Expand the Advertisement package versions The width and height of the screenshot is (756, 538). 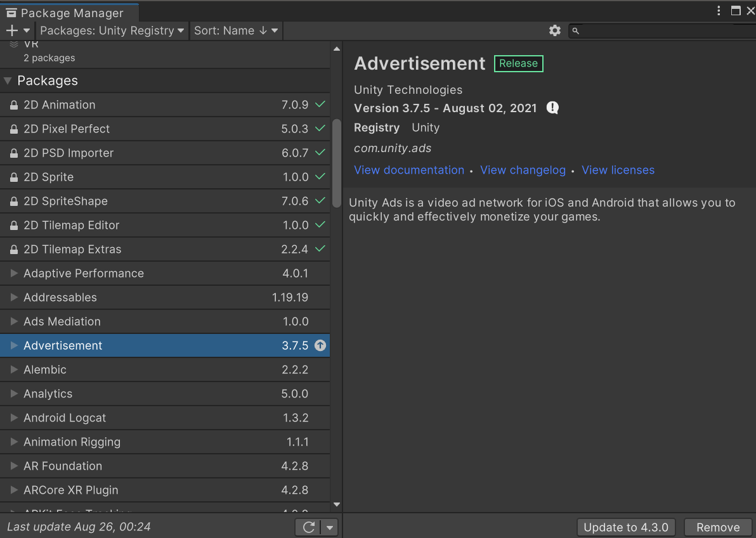(14, 345)
